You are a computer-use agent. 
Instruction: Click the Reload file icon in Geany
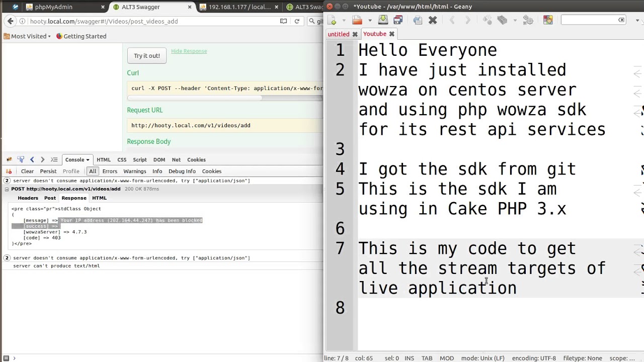pos(418,20)
